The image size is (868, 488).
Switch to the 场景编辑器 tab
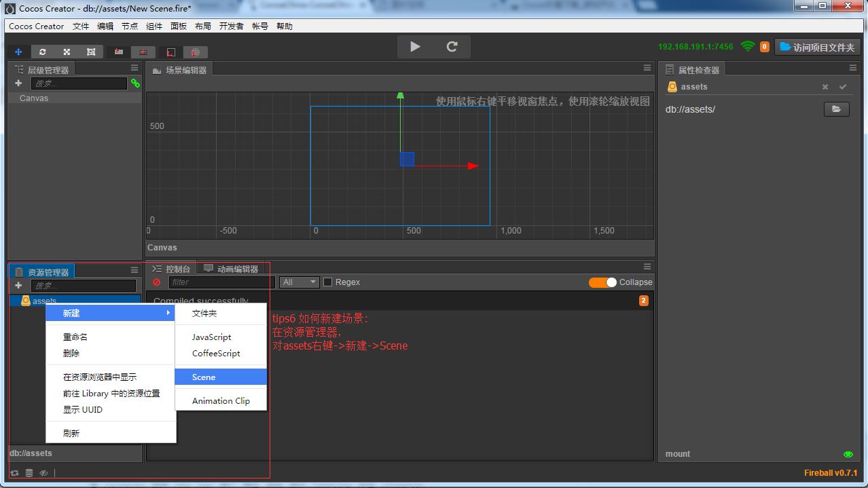pyautogui.click(x=179, y=70)
